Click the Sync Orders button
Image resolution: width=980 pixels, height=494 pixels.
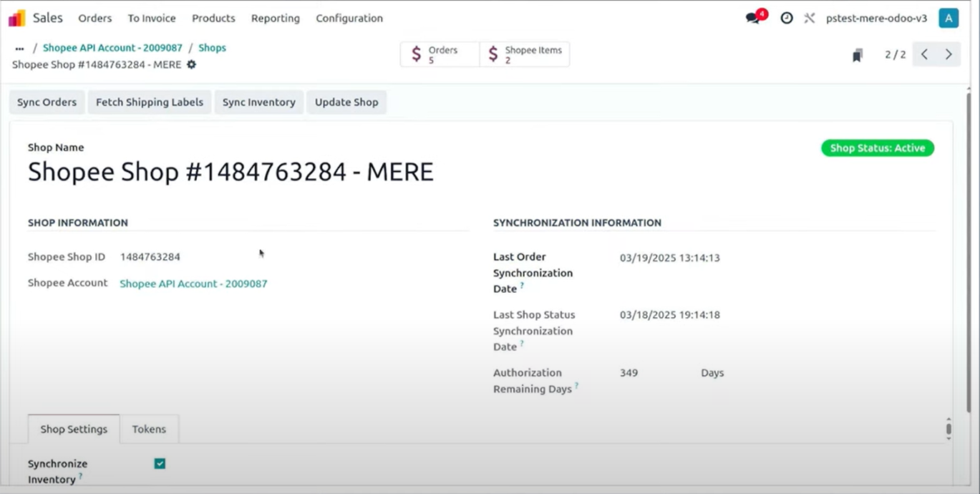(x=47, y=102)
